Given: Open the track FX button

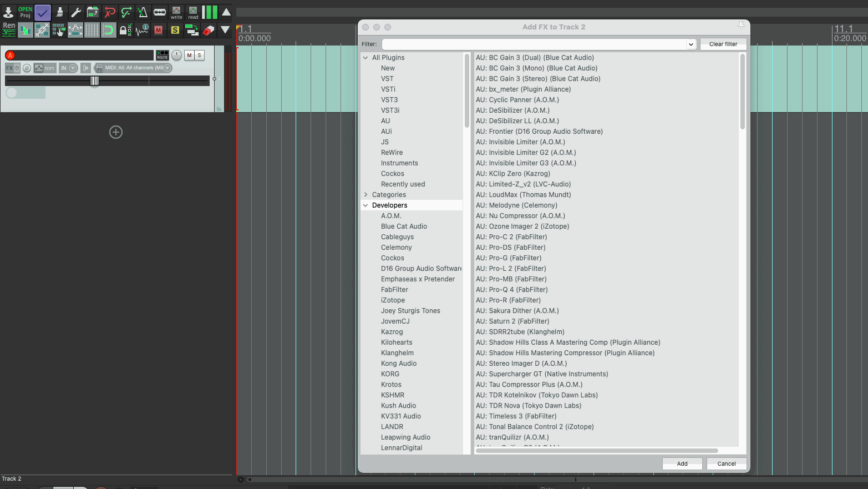Looking at the screenshot, I should pyautogui.click(x=9, y=68).
